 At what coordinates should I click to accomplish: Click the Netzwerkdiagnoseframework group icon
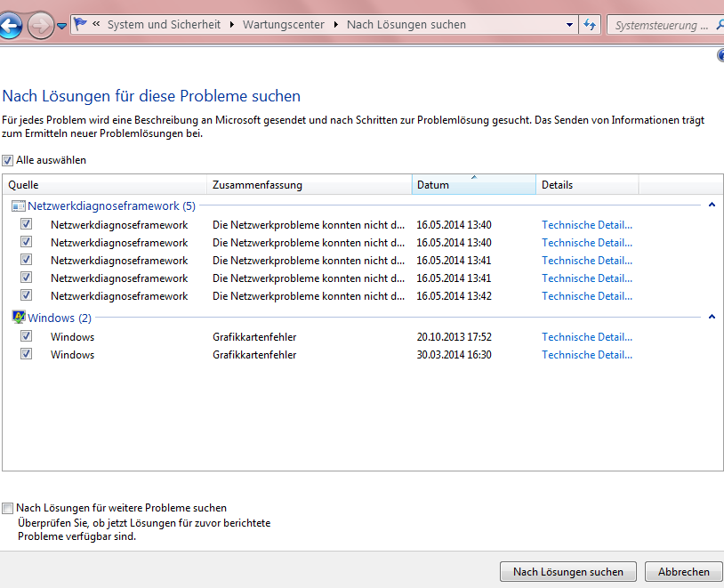[19, 206]
